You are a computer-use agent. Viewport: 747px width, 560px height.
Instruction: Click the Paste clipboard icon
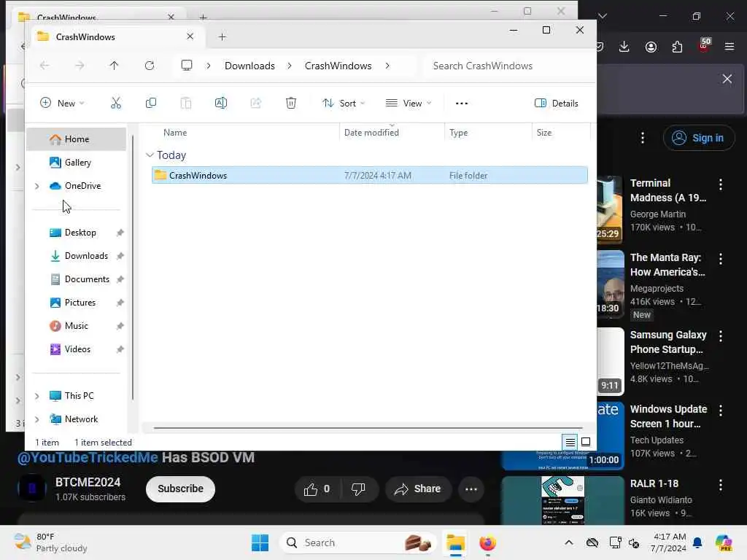[x=186, y=103]
